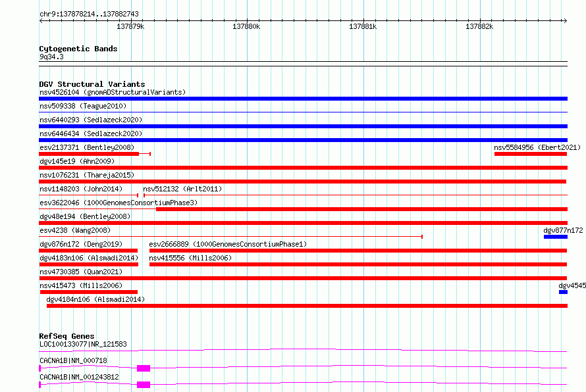
Task: Open variant dgv145e19 (Ahn2009) label
Action: coord(77,161)
